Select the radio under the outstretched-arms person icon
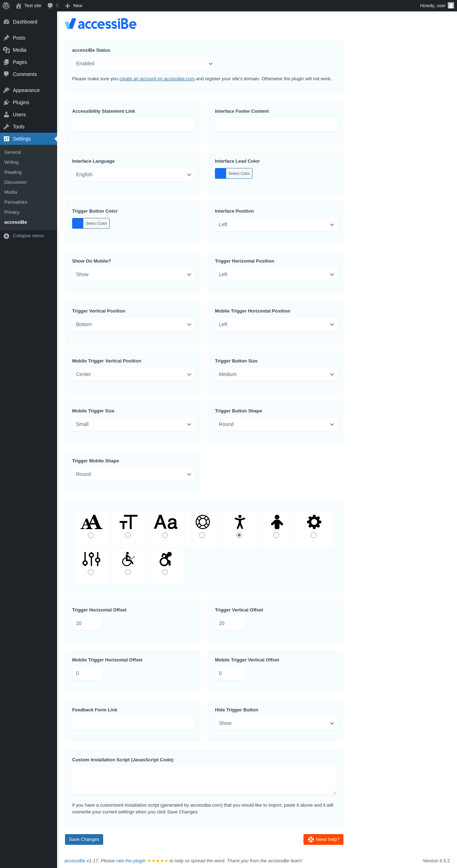This screenshot has width=457, height=868. [x=239, y=535]
